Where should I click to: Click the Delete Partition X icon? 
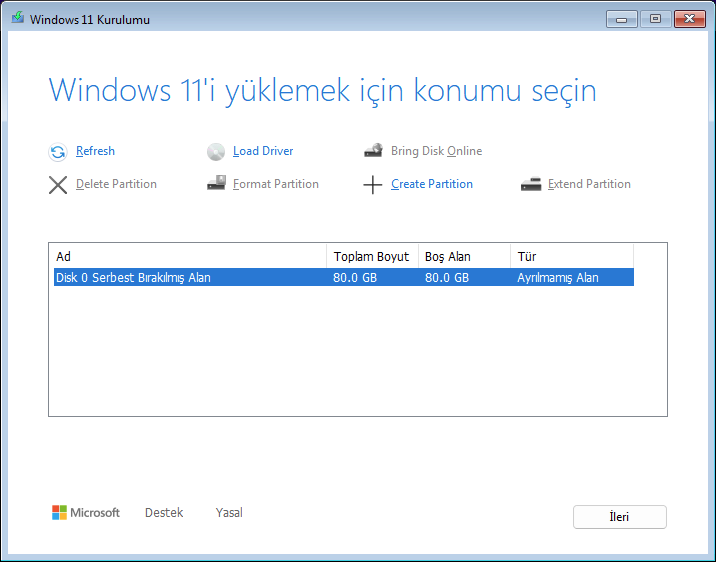coord(58,185)
